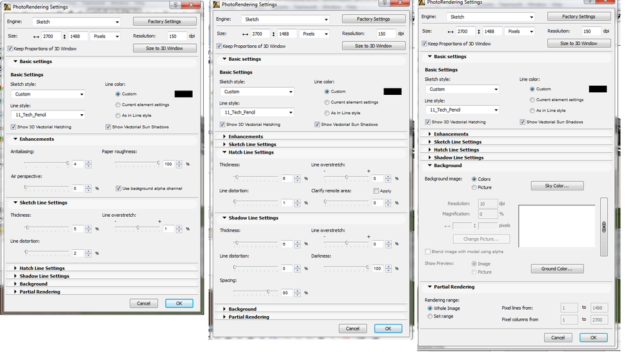Viewport: 644px width, 364px height.
Task: Click Shadow Darkness slider in middle dialog
Action: [x=347, y=267]
